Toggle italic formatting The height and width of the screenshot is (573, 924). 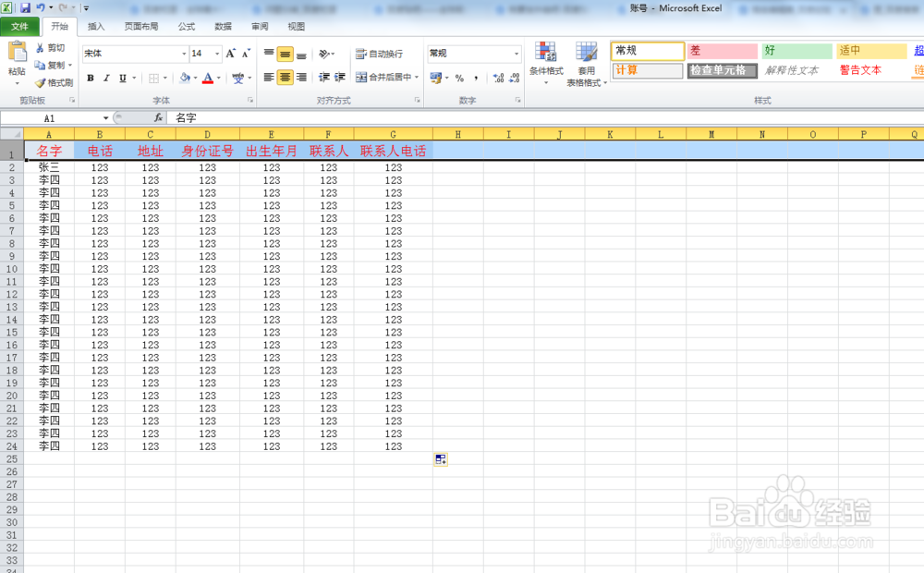pyautogui.click(x=106, y=78)
